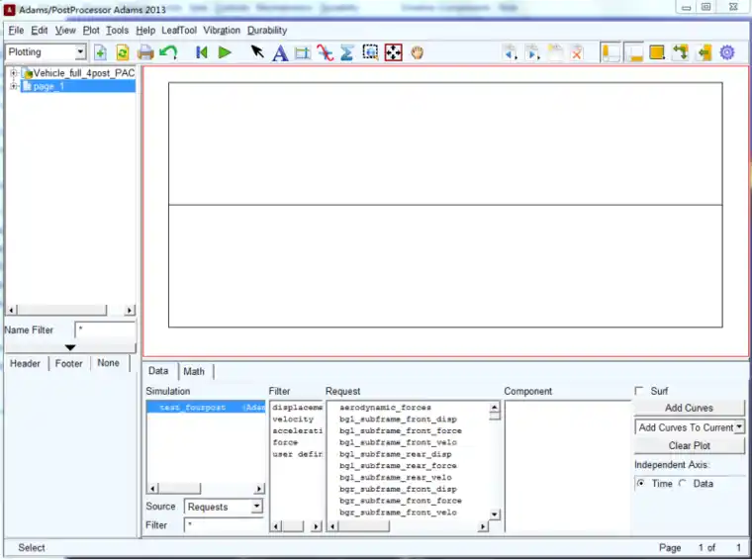Click the swap view arrows icon
The image size is (752, 560).
click(680, 52)
